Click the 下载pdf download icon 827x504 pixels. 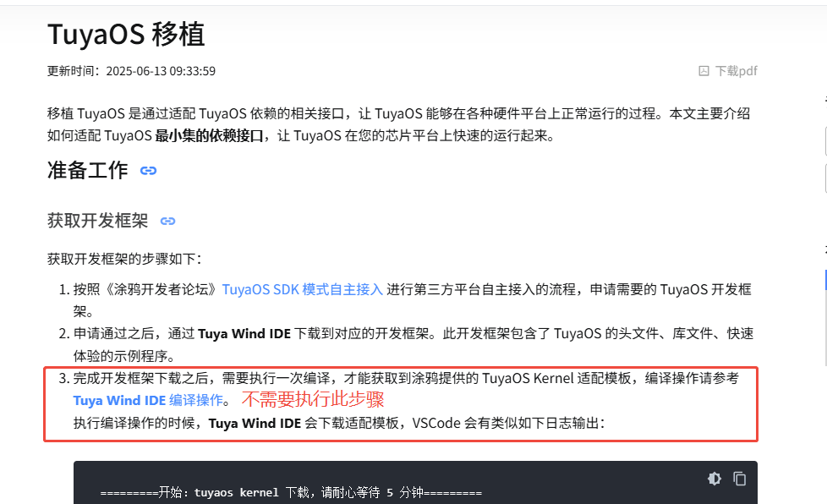704,71
